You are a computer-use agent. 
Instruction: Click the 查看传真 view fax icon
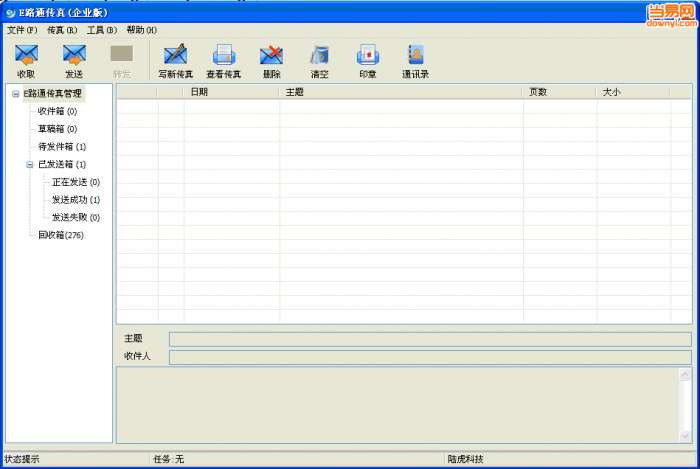click(x=224, y=61)
